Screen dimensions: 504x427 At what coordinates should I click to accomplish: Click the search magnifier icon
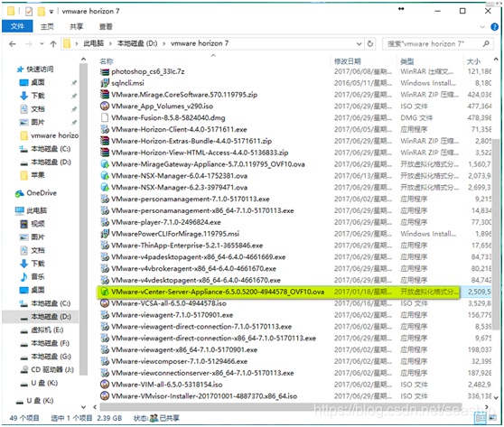coord(486,43)
